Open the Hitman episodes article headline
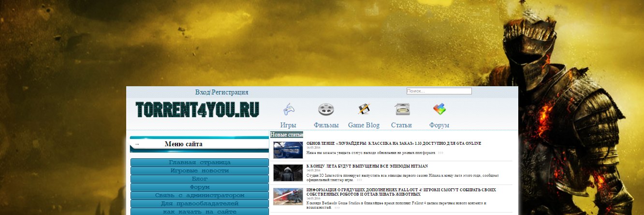Screen dimensions: 644x215 click(x=367, y=166)
